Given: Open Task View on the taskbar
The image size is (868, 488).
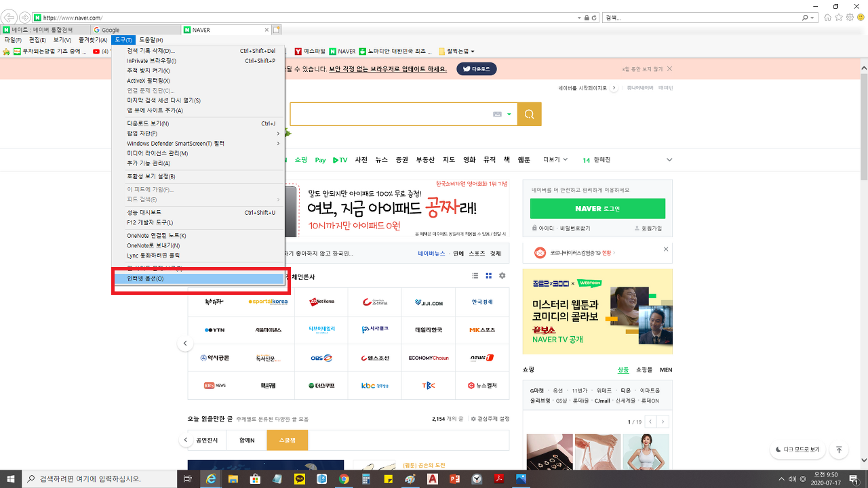Looking at the screenshot, I should 189,479.
